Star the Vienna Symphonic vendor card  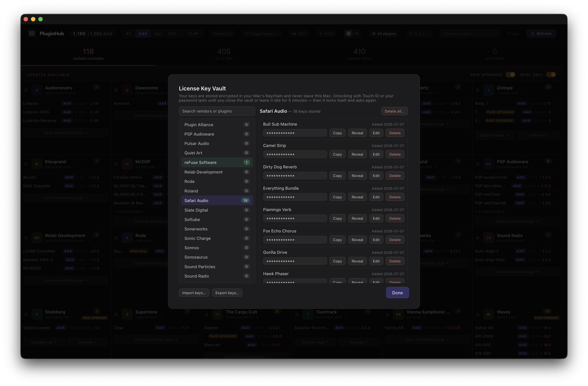pyautogui.click(x=387, y=314)
